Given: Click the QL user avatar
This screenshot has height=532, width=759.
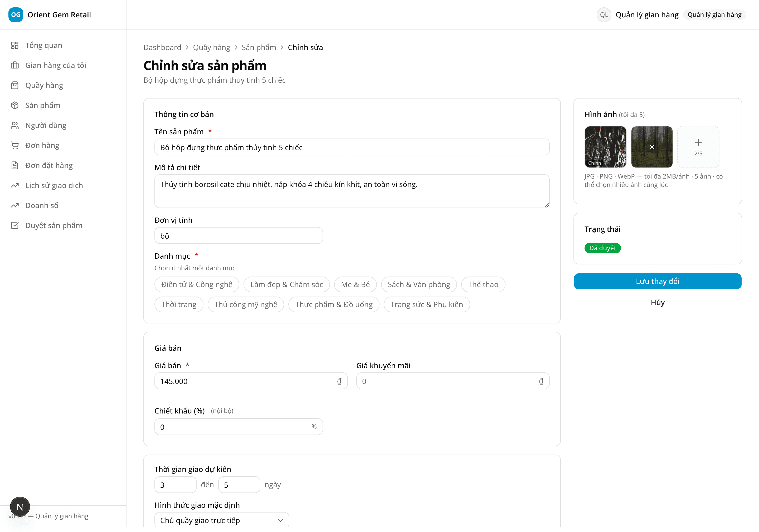Looking at the screenshot, I should click(x=604, y=14).
